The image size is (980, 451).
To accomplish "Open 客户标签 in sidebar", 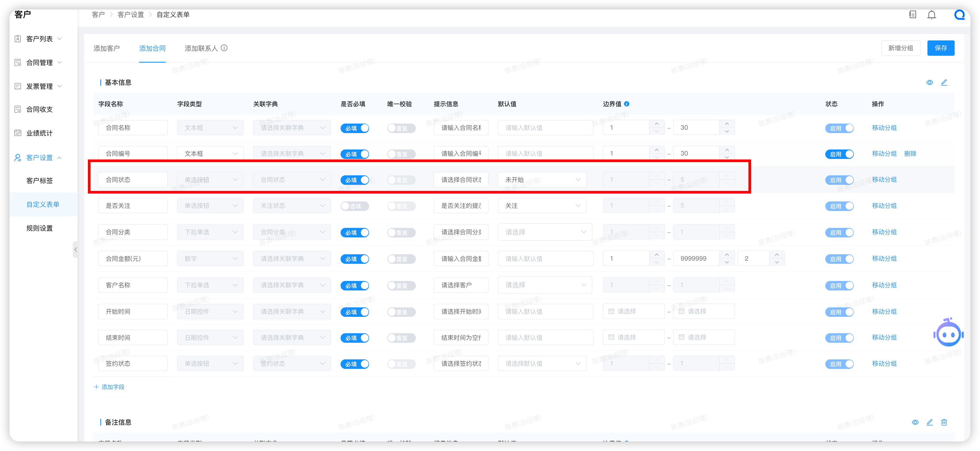I will pyautogui.click(x=40, y=180).
